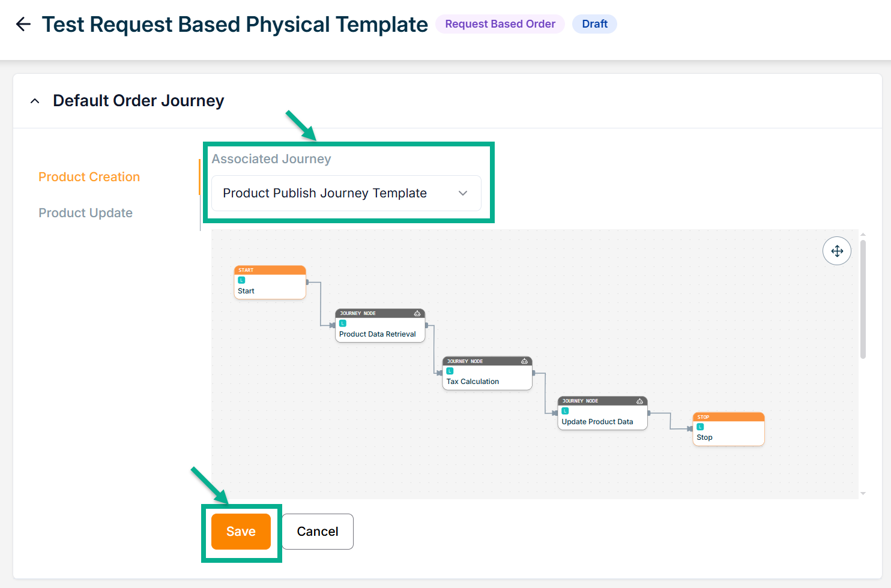
Task: Click the canvas vertical scrollbar
Action: [x=863, y=300]
